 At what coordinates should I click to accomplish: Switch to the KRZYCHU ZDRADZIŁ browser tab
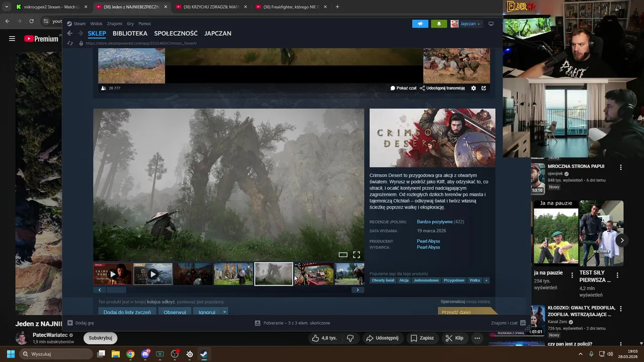[x=211, y=7]
